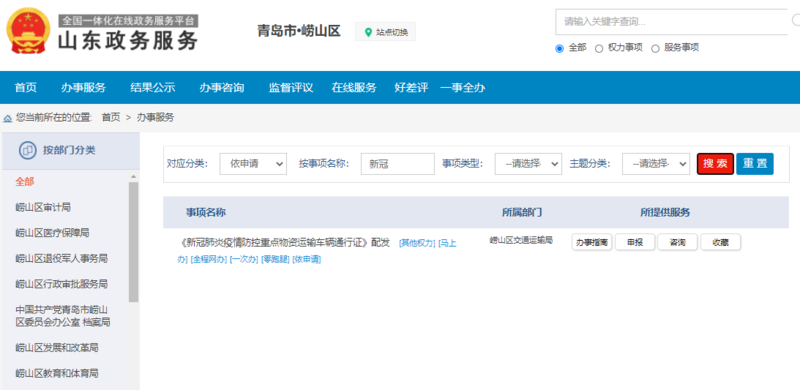This screenshot has width=800, height=390.
Task: Click the [零跑腿] tag
Action: pos(276,259)
